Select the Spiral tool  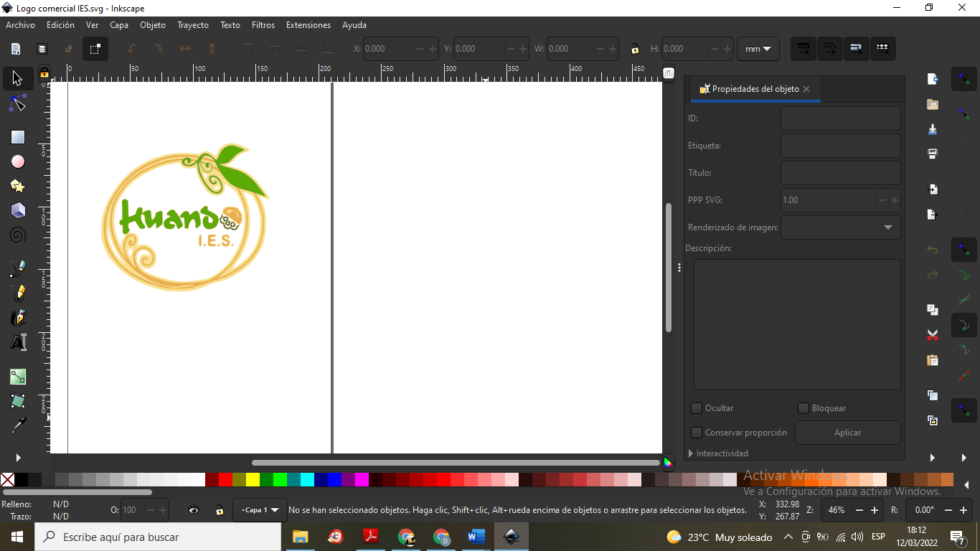tap(18, 235)
